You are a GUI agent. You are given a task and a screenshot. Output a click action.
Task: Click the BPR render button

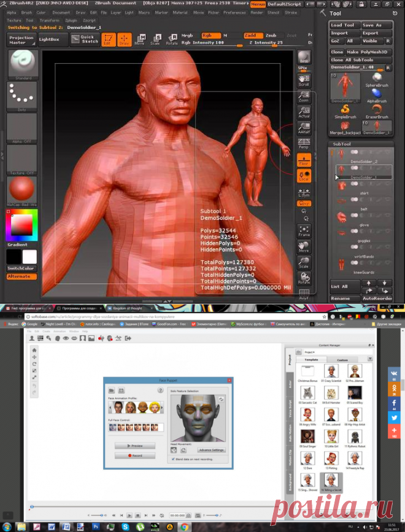304,57
